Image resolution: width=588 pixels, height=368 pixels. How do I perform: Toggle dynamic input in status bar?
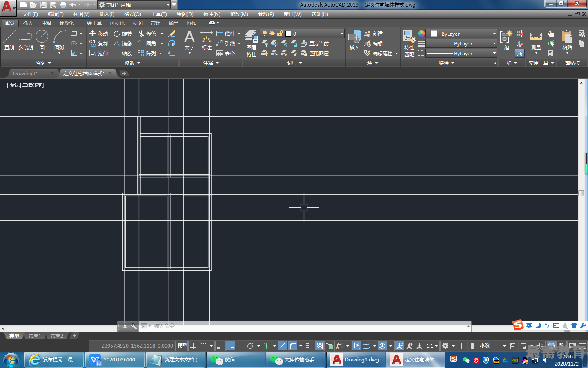click(231, 346)
